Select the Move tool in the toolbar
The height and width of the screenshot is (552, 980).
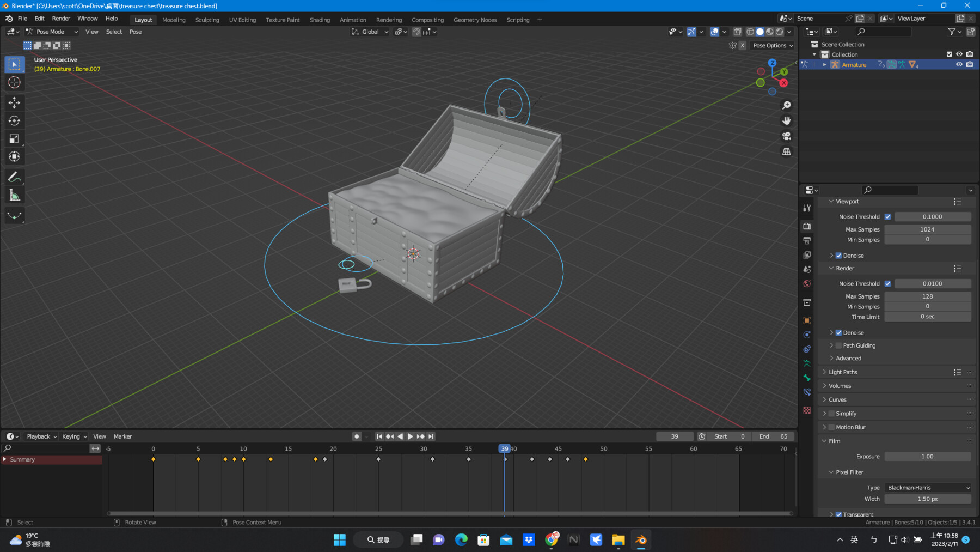click(14, 102)
